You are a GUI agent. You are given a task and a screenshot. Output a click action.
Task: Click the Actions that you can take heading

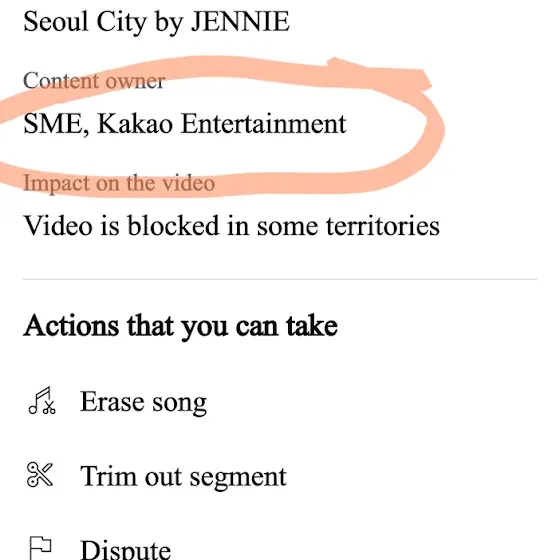(180, 326)
